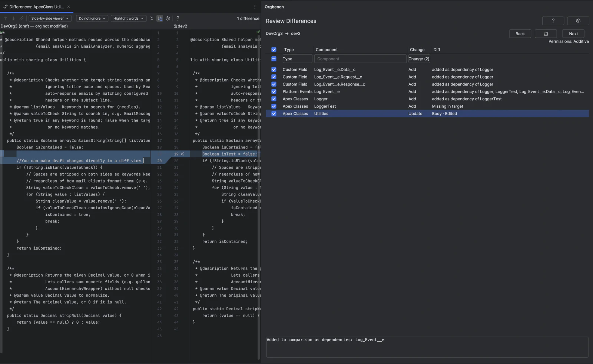Click 'Permissions: Additive' label
593x364 pixels.
(x=569, y=41)
